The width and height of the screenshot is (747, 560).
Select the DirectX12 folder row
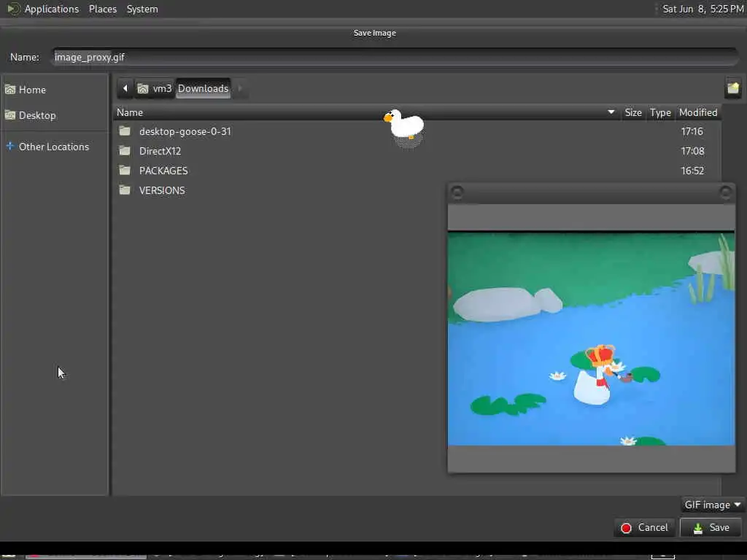pyautogui.click(x=417, y=151)
